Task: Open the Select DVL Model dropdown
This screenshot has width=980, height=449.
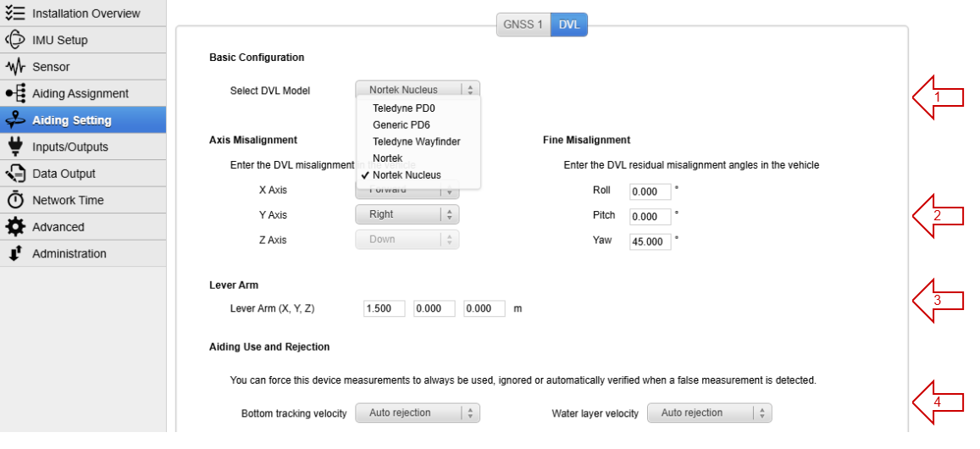Action: point(418,90)
